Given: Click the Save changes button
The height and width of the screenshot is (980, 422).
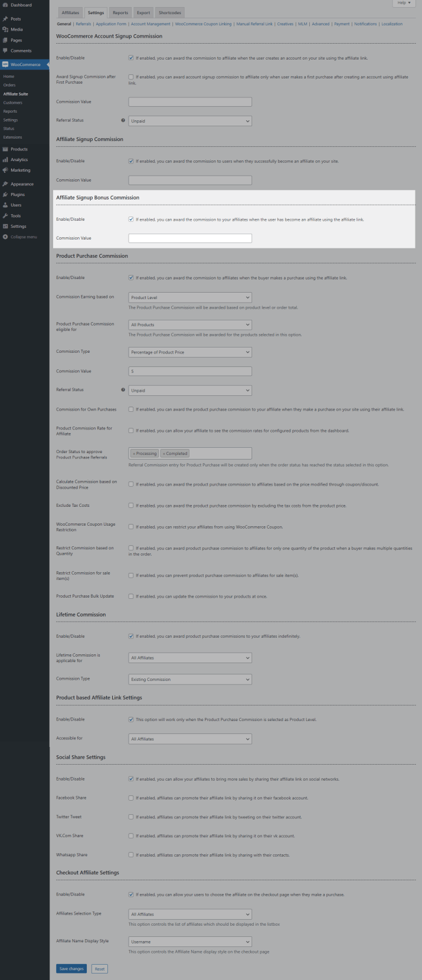Looking at the screenshot, I should (x=71, y=969).
